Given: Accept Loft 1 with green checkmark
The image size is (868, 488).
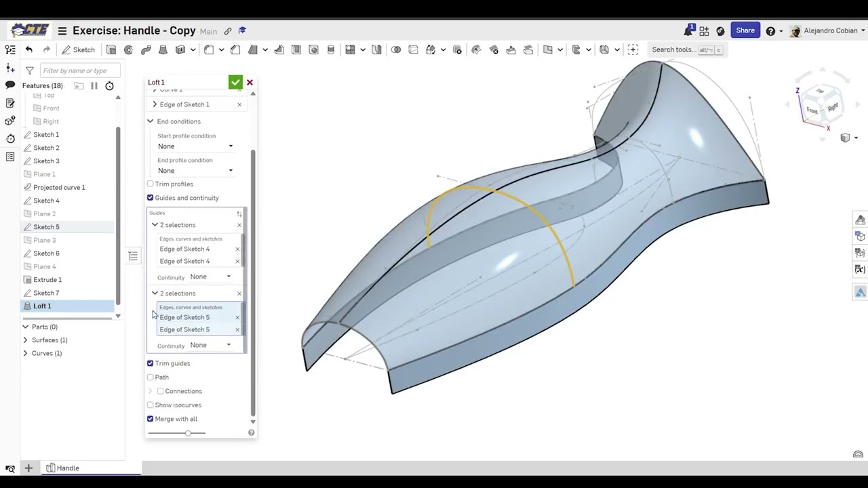Looking at the screenshot, I should click(x=235, y=82).
